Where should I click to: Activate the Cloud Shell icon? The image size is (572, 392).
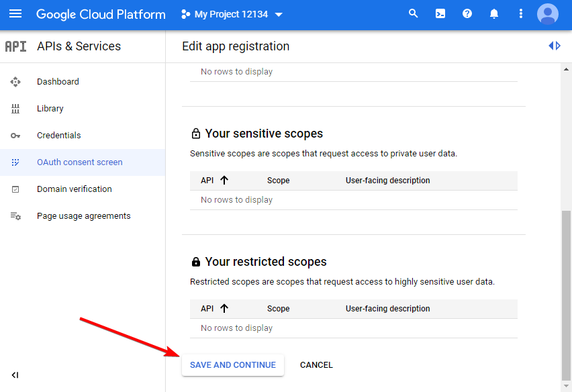coord(440,13)
